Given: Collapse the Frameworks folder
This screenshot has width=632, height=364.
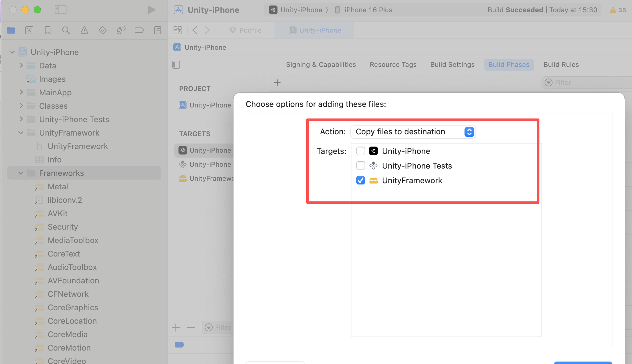Looking at the screenshot, I should pos(21,173).
